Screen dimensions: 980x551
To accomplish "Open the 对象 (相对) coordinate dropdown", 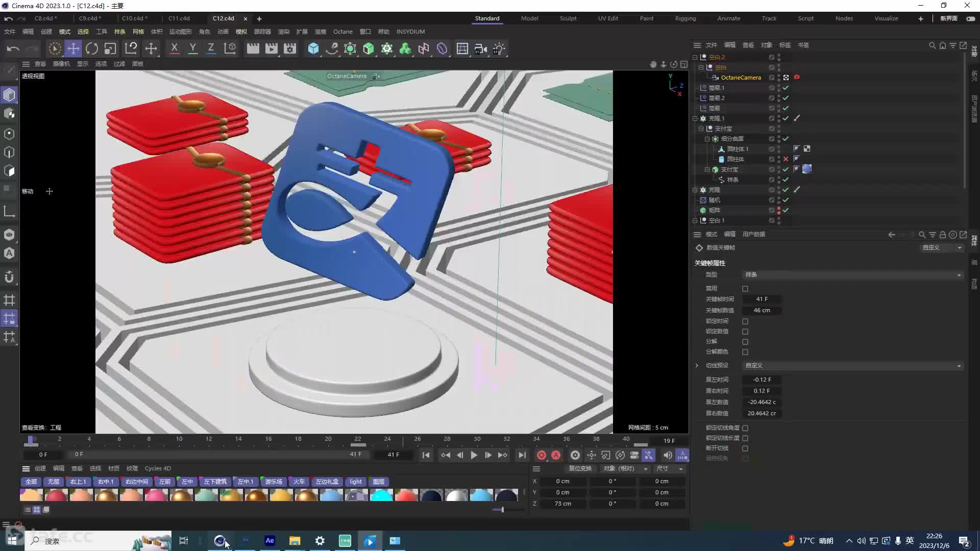I will [x=626, y=469].
